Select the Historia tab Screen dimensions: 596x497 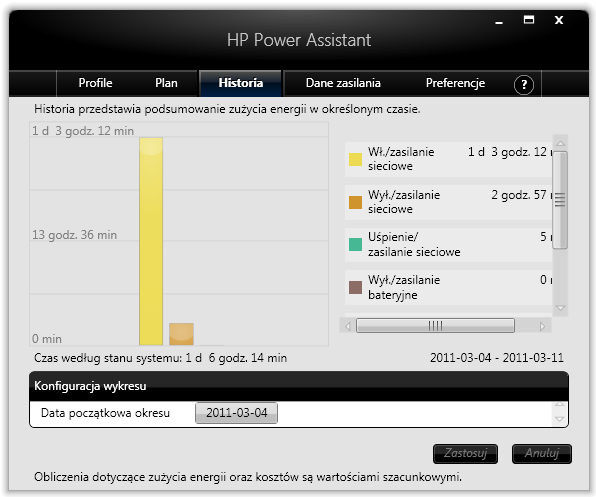pyautogui.click(x=240, y=83)
